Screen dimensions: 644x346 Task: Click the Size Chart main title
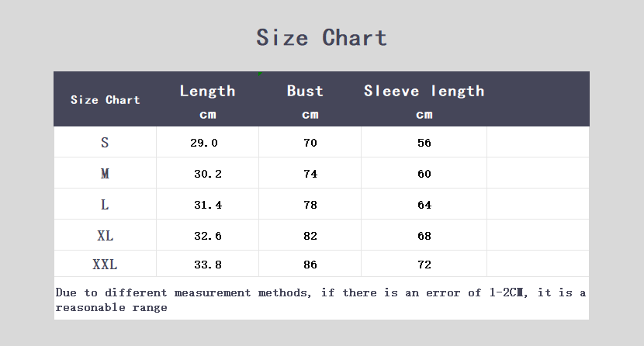pos(321,38)
